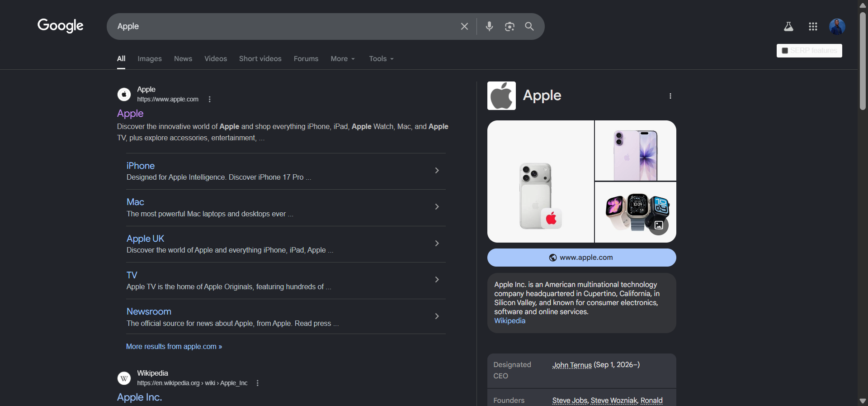Open the large white iPhone product image

(541, 182)
